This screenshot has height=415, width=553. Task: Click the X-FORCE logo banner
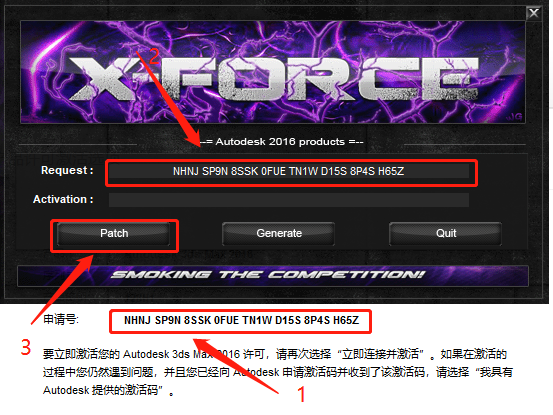[273, 72]
